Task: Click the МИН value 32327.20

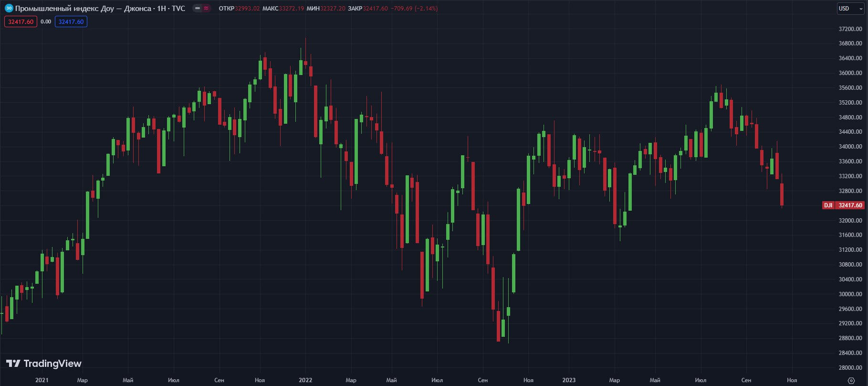Action: click(333, 9)
